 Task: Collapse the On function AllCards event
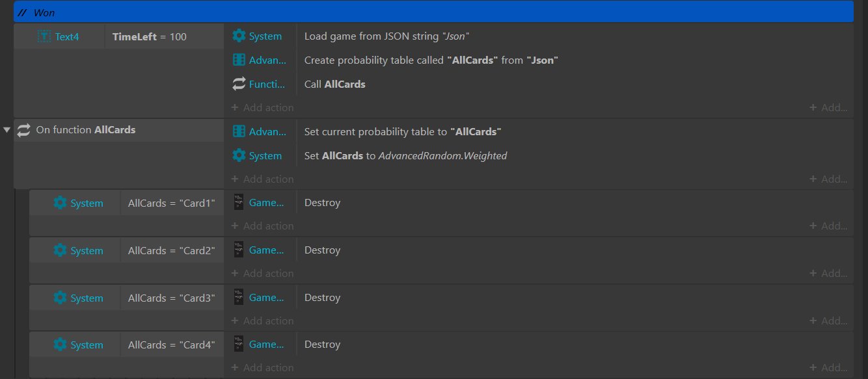click(x=7, y=130)
